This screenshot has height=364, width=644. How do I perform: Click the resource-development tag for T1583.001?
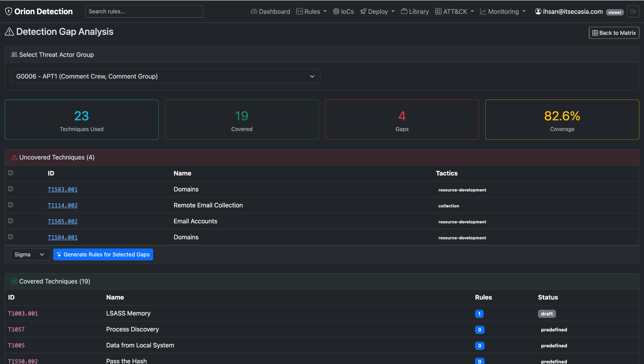(462, 190)
